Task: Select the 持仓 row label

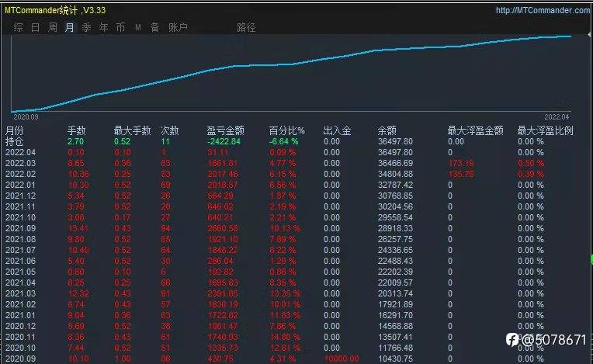Action: [15, 142]
